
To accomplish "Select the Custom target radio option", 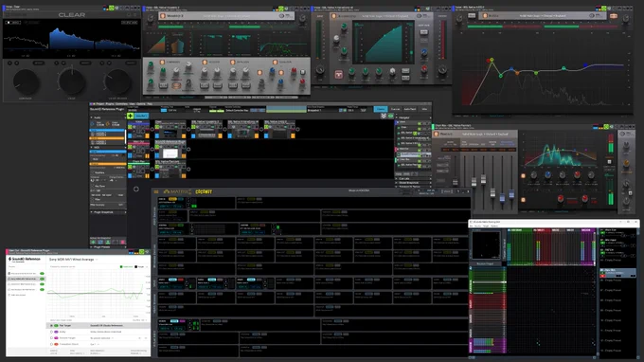I will [51, 337].
